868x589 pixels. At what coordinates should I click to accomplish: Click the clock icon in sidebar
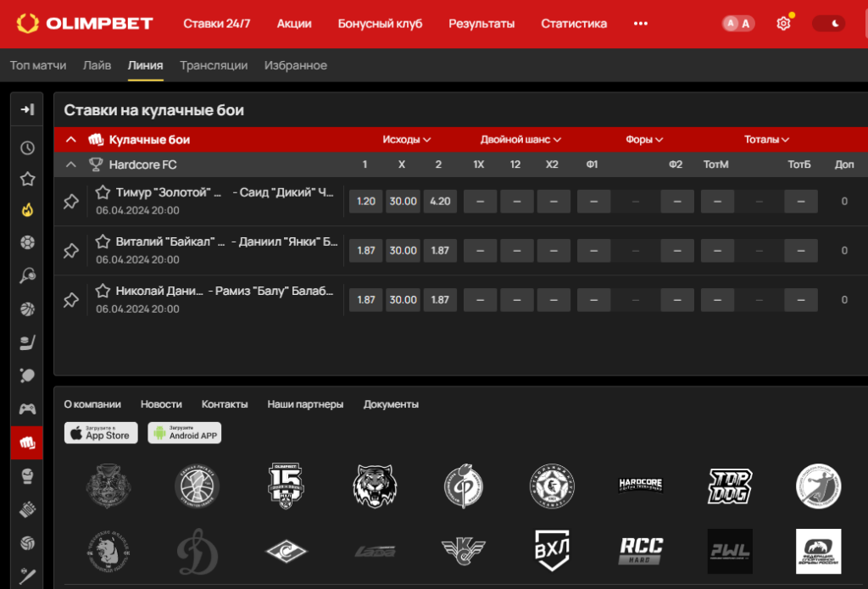pyautogui.click(x=27, y=147)
